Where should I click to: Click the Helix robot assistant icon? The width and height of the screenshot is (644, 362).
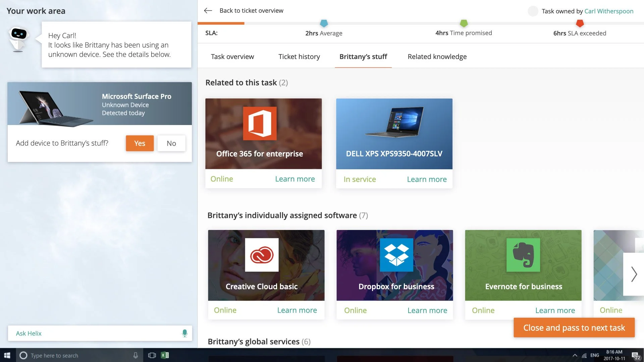18,39
